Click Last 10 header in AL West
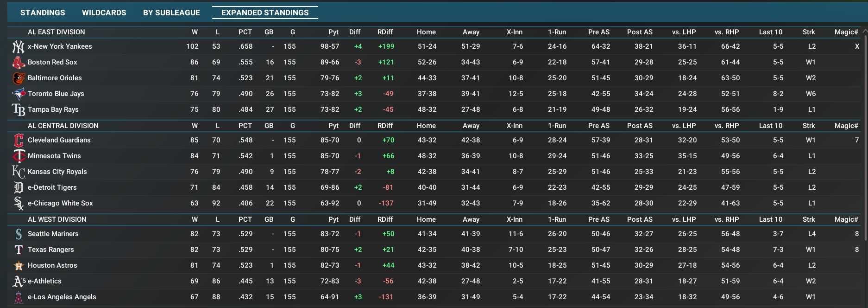 pos(770,219)
